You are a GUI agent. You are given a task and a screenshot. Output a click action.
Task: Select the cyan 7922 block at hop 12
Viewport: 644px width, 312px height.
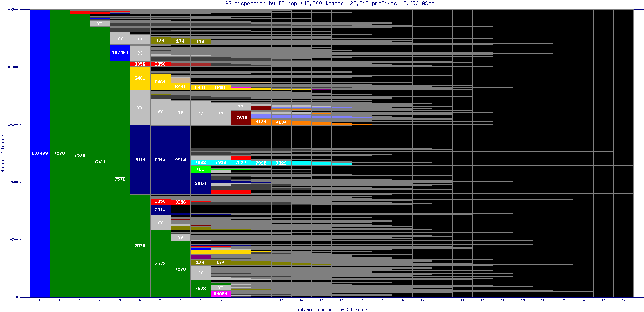click(261, 163)
